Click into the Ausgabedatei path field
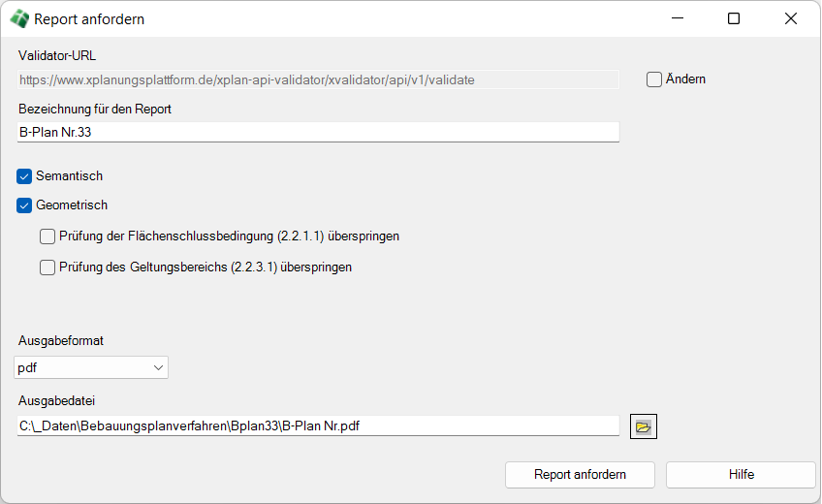 pos(318,425)
